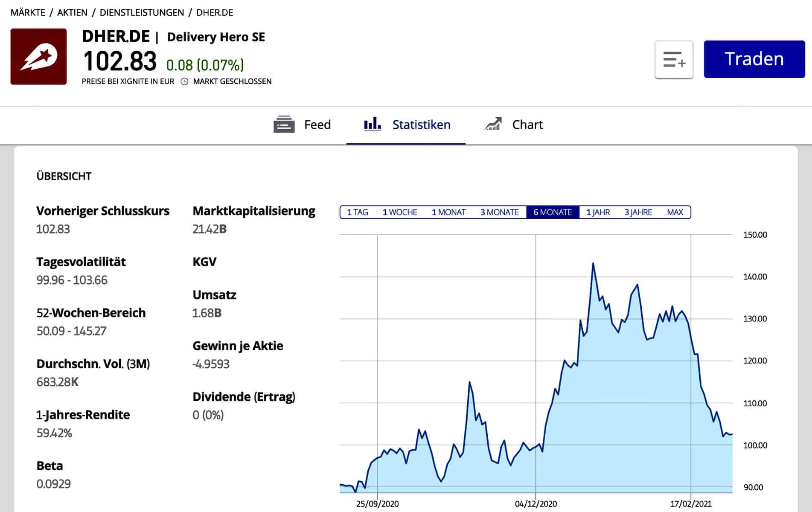The image size is (812, 512).
Task: Switch chart to 3 JAHRE
Action: (638, 212)
